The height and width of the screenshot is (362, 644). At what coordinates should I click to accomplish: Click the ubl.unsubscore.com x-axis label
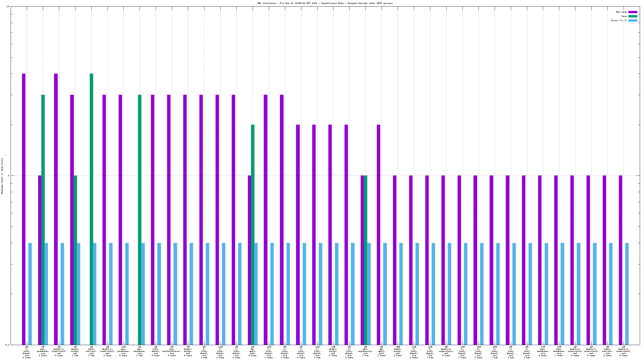point(365,351)
